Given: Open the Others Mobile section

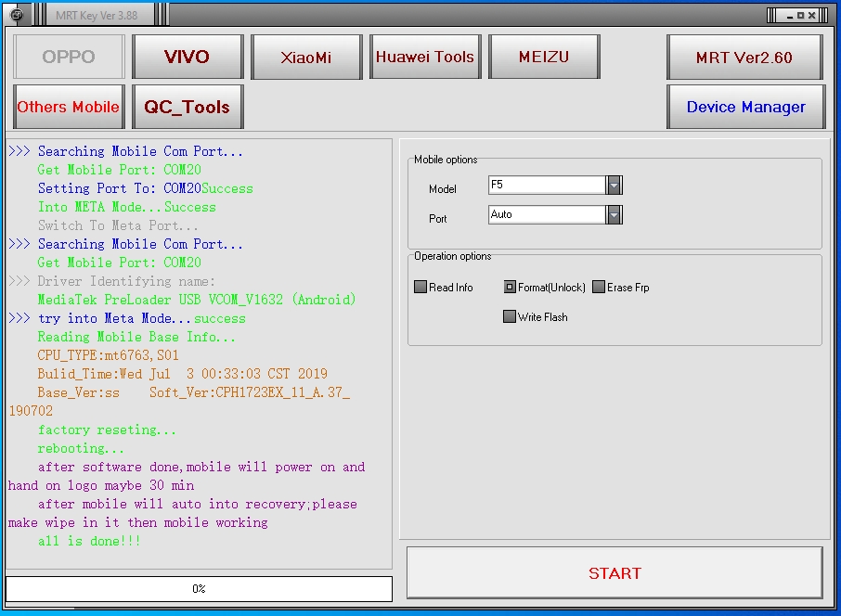Looking at the screenshot, I should pos(69,107).
